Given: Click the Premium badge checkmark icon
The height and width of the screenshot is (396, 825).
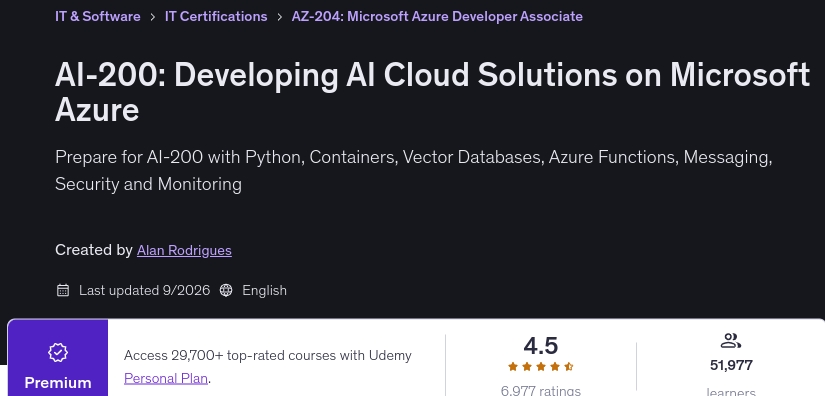Looking at the screenshot, I should (x=58, y=352).
